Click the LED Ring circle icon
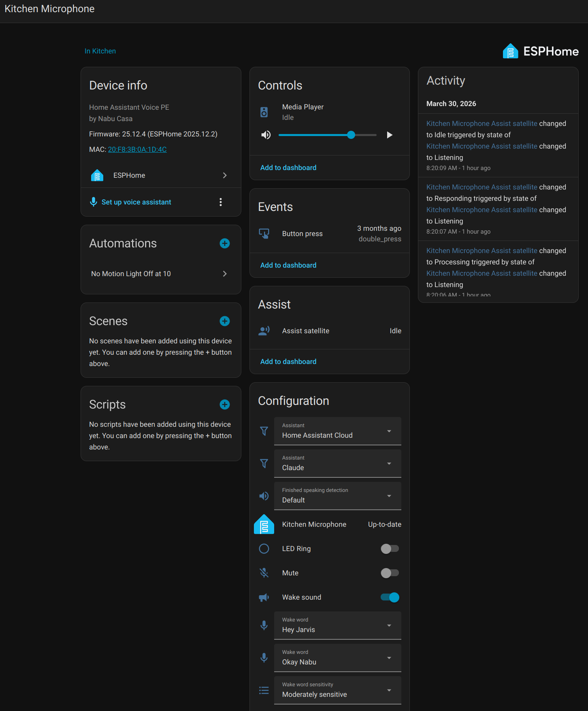Viewport: 588px width, 711px height. [x=264, y=549]
